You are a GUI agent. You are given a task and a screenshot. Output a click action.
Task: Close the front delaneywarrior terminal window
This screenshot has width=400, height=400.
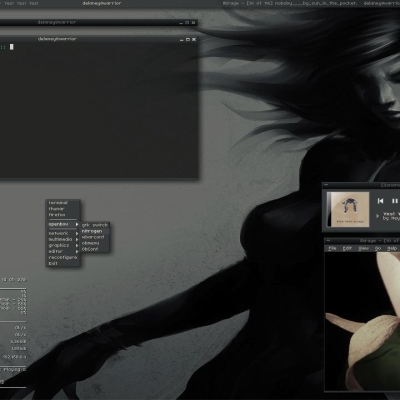click(x=194, y=39)
